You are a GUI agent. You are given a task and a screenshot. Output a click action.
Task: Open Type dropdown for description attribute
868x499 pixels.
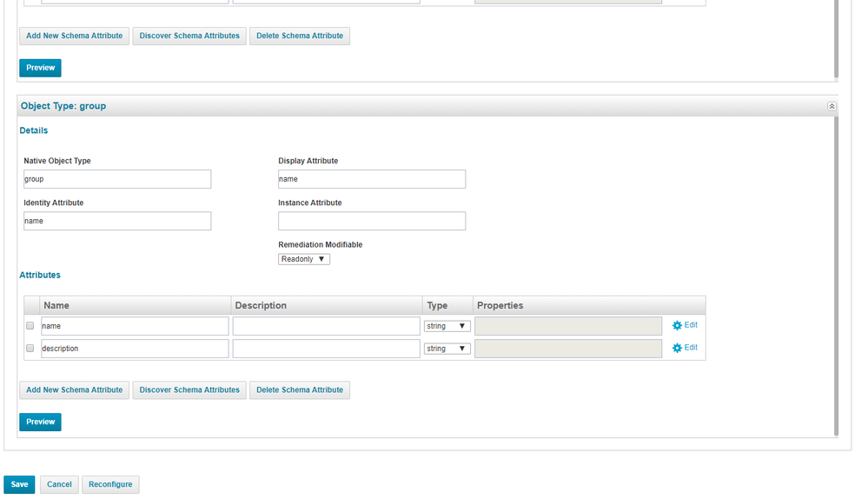click(x=447, y=349)
